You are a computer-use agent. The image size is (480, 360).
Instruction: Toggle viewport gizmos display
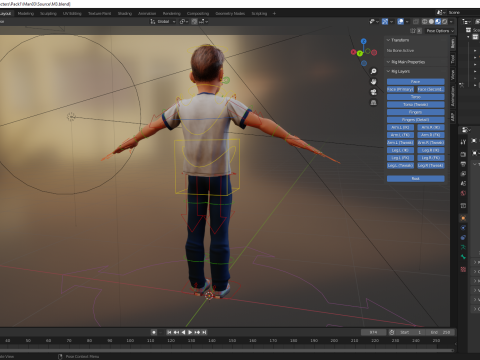(x=385, y=22)
